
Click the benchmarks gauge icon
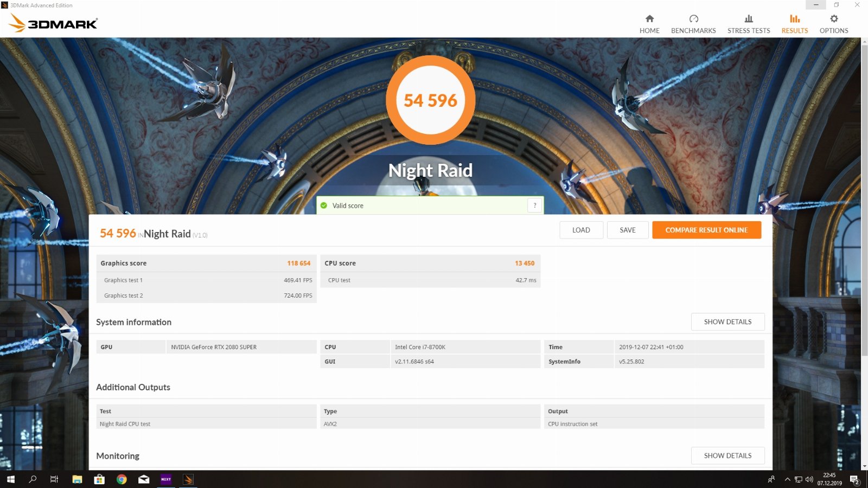[x=693, y=18]
